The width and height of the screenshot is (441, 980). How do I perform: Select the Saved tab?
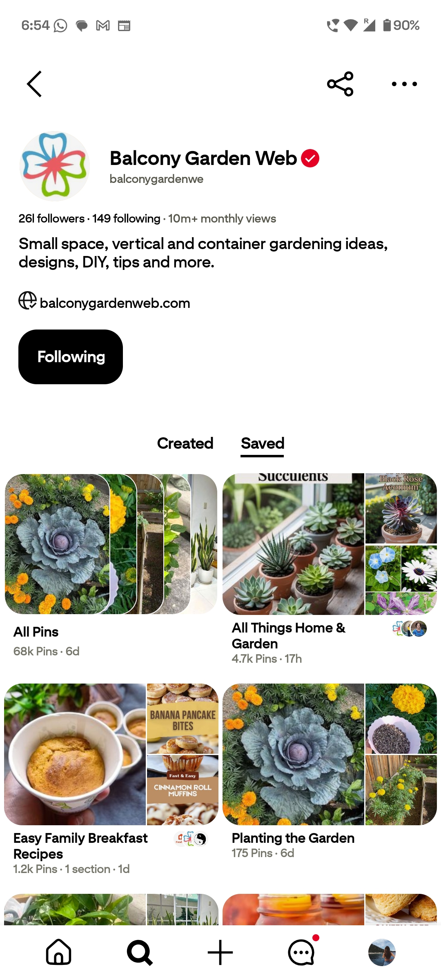263,443
